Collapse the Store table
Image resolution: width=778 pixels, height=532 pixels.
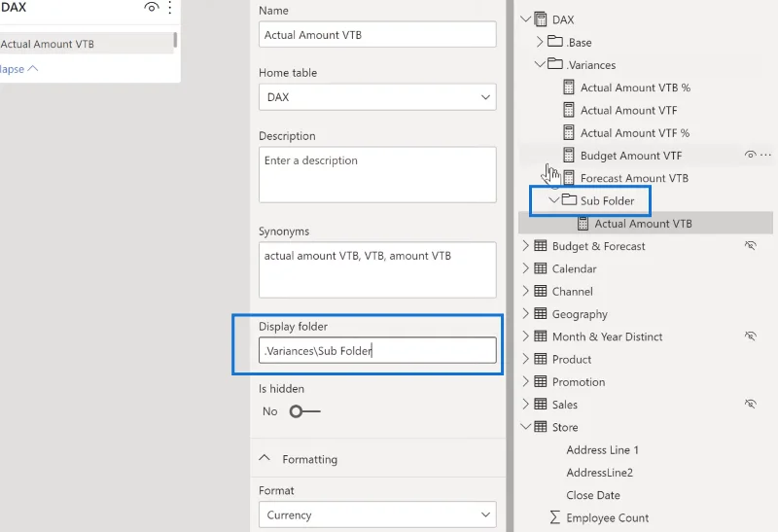[525, 426]
